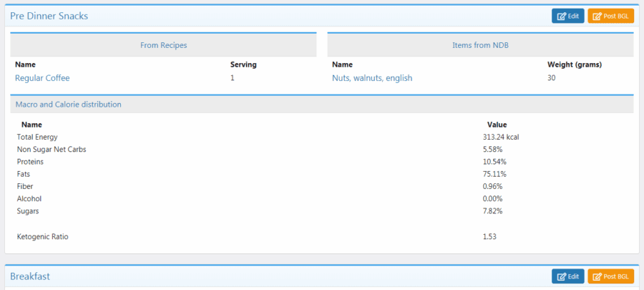644x290 pixels.
Task: Click the Items from NDB section header
Action: pos(480,45)
